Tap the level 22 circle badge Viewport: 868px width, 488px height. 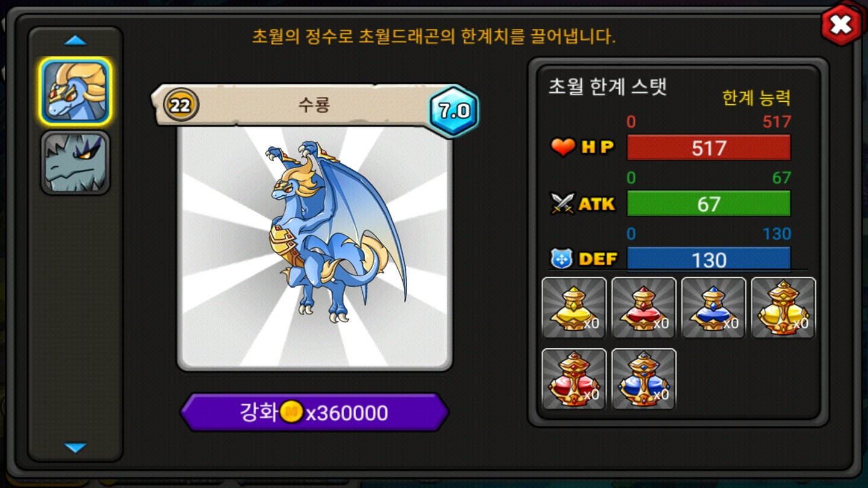(x=180, y=106)
